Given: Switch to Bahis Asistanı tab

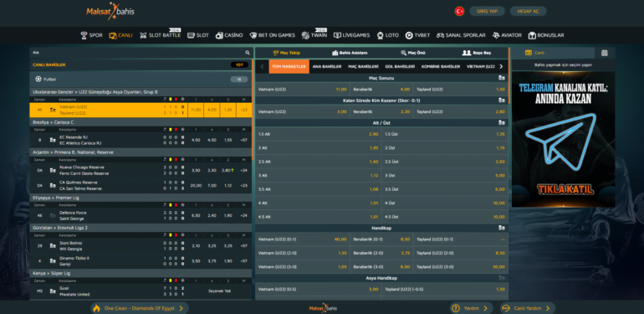Looking at the screenshot, I should 350,53.
